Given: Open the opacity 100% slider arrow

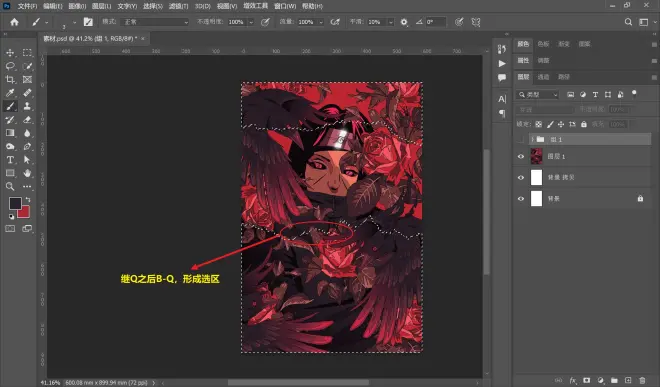Looking at the screenshot, I should pyautogui.click(x=251, y=22).
